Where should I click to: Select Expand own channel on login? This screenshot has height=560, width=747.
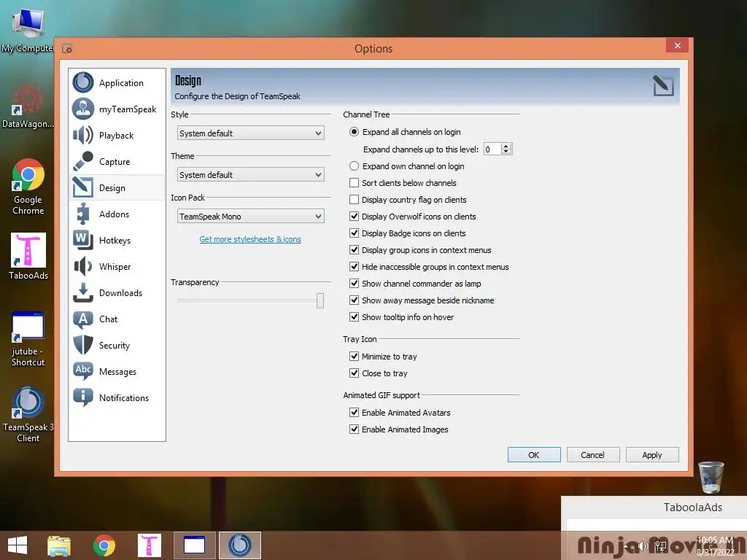tap(354, 166)
